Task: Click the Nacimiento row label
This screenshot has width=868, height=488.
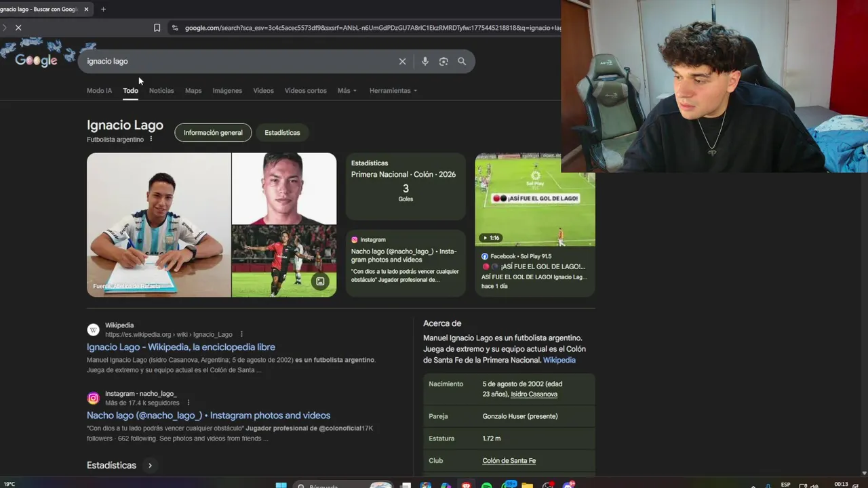Action: click(446, 384)
